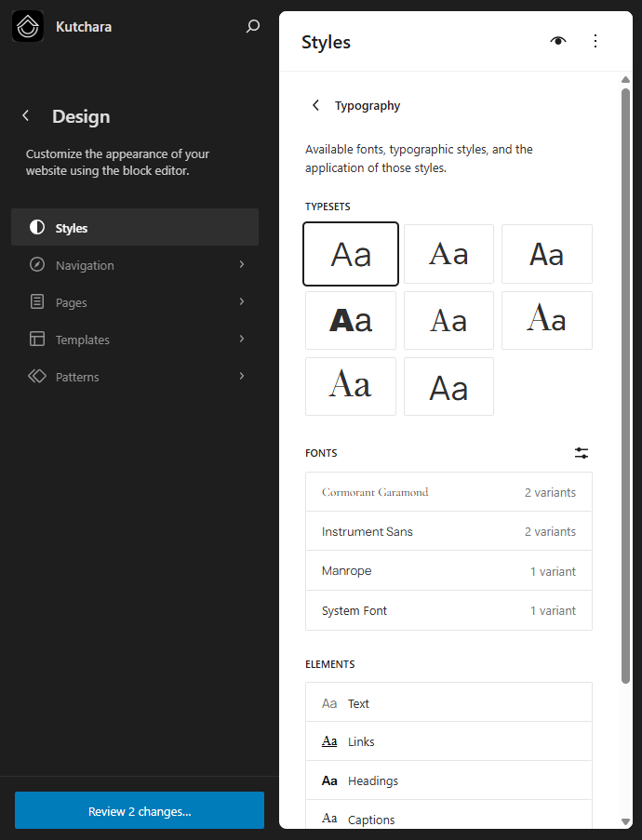
Task: Choose the last typeset in bottom row
Action: [448, 386]
